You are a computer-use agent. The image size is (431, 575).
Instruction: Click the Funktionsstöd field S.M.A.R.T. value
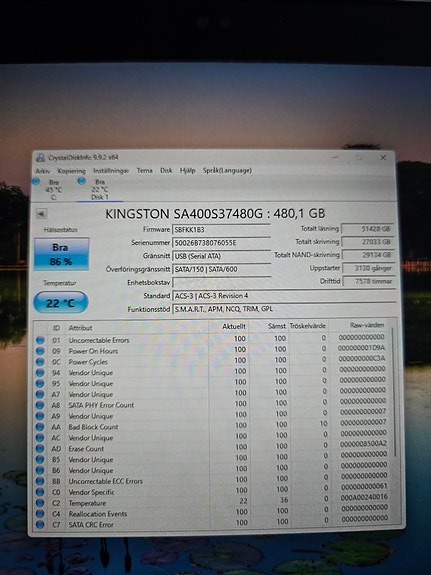point(284,309)
